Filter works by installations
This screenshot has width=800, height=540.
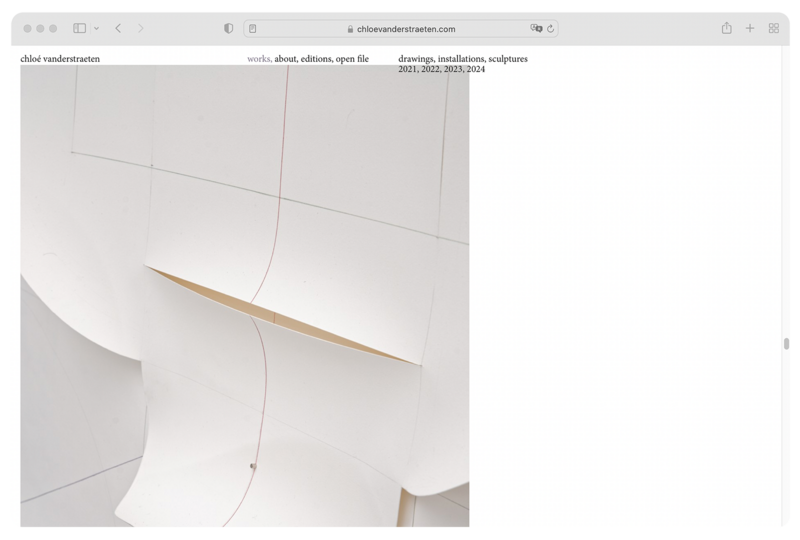click(x=461, y=59)
